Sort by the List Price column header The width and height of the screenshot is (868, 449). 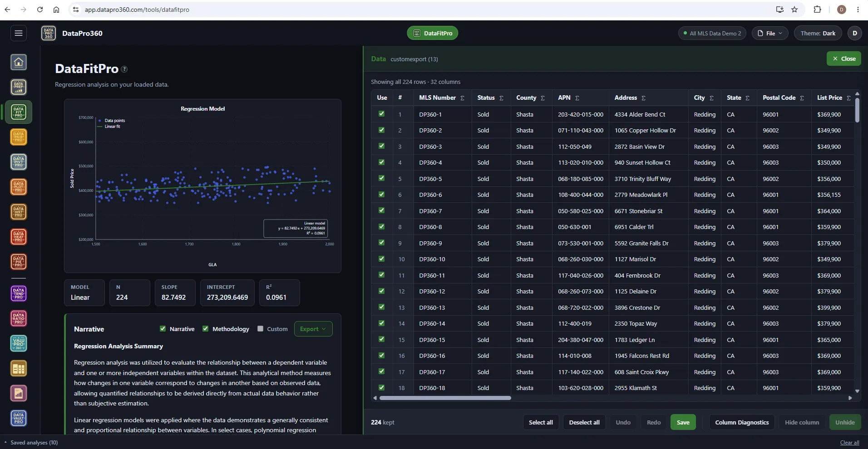tap(829, 98)
